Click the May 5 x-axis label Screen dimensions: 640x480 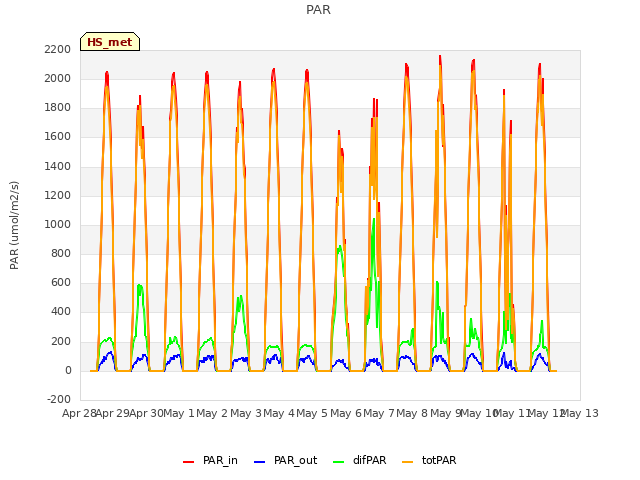pos(312,413)
